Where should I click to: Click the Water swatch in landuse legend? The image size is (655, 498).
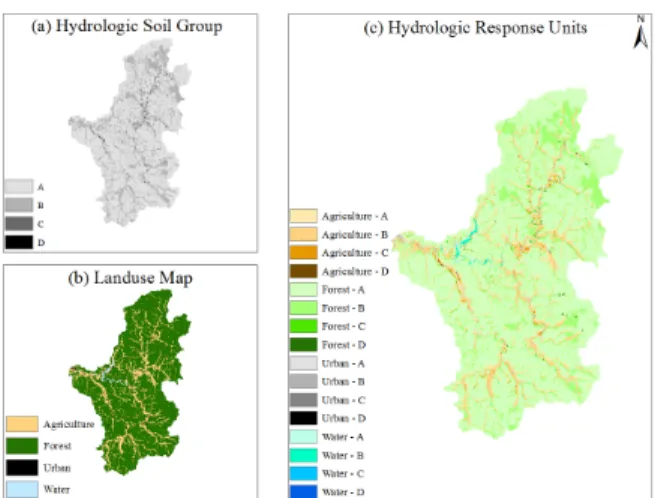22,489
